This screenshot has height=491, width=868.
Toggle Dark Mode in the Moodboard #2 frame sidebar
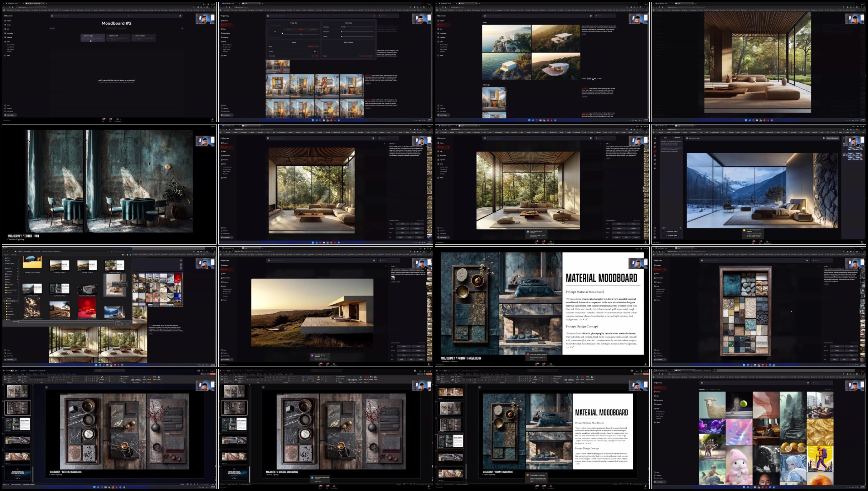point(9,111)
